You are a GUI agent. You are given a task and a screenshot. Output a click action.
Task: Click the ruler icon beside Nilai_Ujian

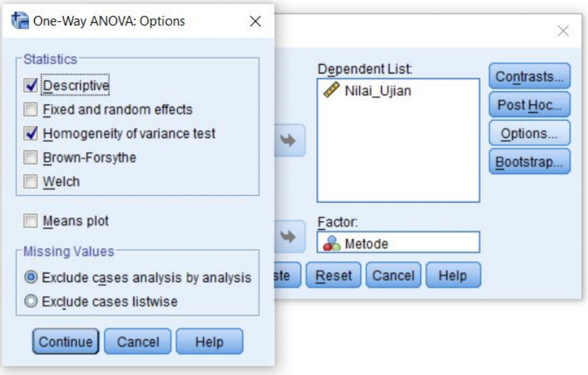click(331, 90)
